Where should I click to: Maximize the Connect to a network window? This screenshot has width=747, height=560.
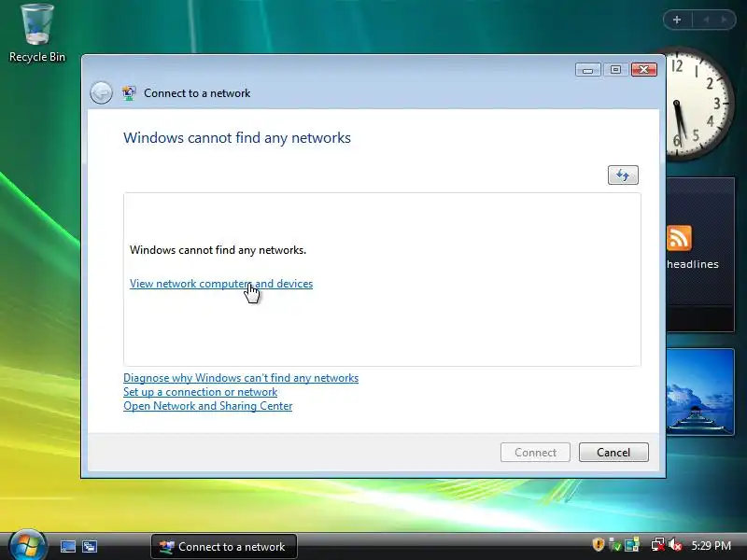click(x=615, y=70)
